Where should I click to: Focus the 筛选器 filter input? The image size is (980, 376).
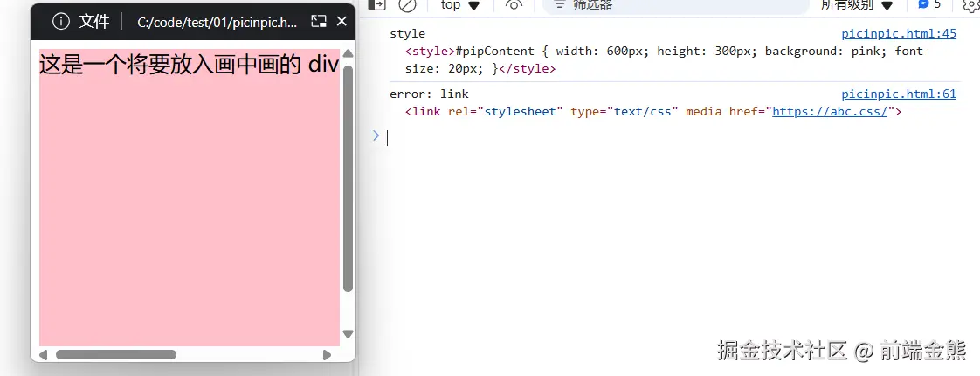tap(675, 5)
